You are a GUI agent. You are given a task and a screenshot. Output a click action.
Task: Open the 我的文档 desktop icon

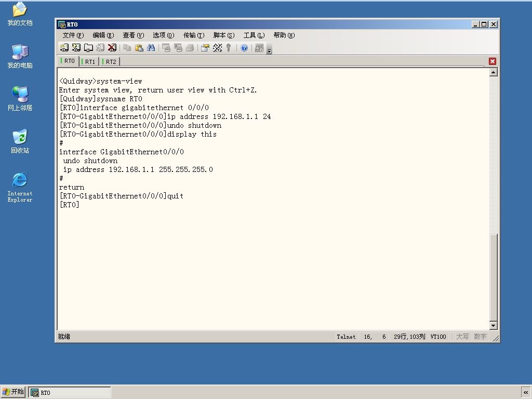pos(20,14)
